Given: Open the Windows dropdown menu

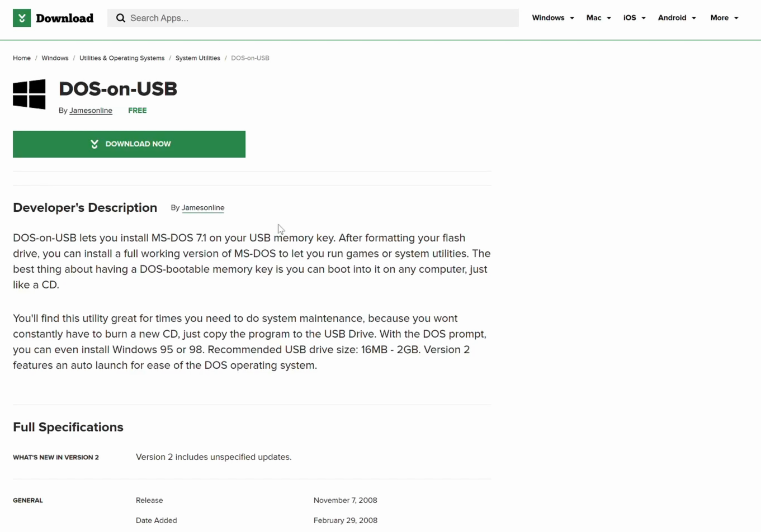Looking at the screenshot, I should (552, 18).
